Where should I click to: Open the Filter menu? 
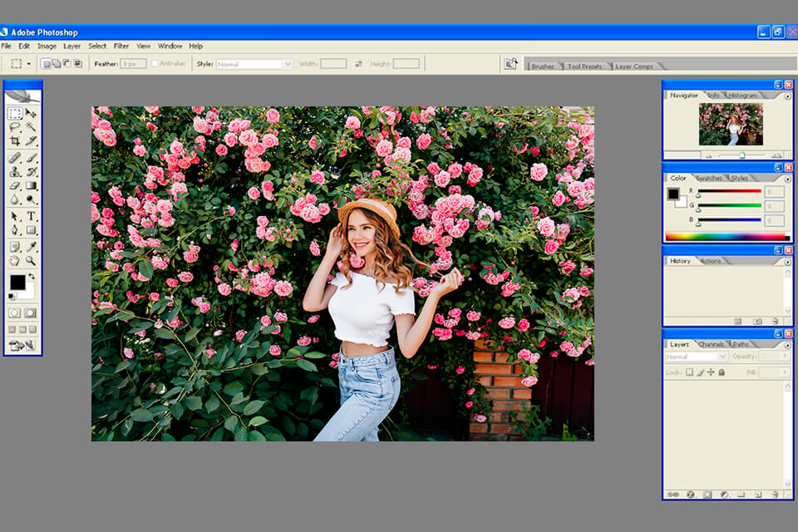point(121,46)
